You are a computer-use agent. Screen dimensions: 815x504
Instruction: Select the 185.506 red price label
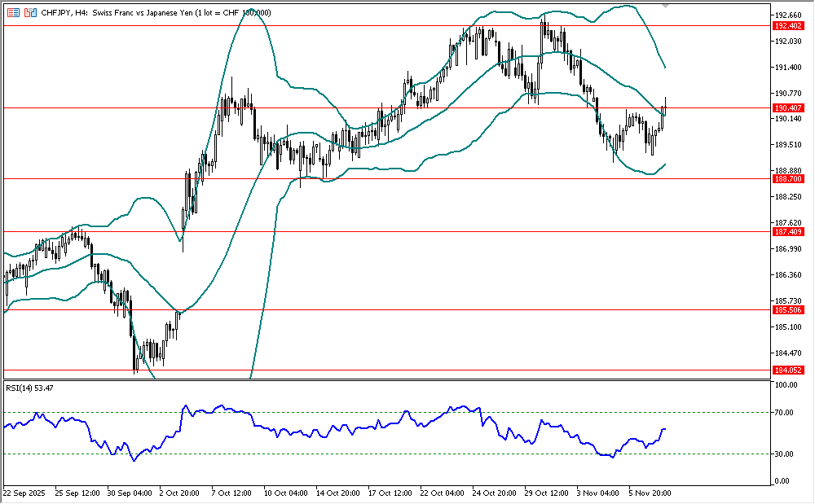(786, 310)
